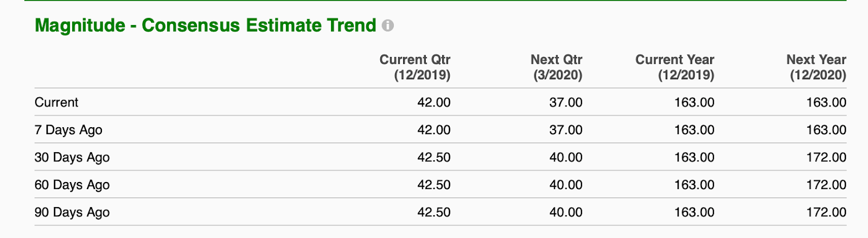Click the 30 Days Ago Current Qtr value 42.50
Image resolution: width=868 pixels, height=238 pixels.
434,158
